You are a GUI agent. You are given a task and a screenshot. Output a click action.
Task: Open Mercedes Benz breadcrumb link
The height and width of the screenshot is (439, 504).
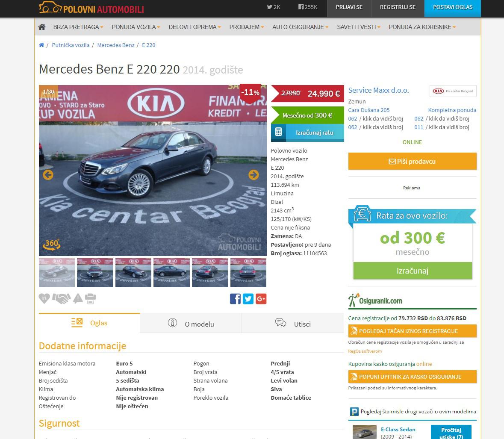pos(116,45)
